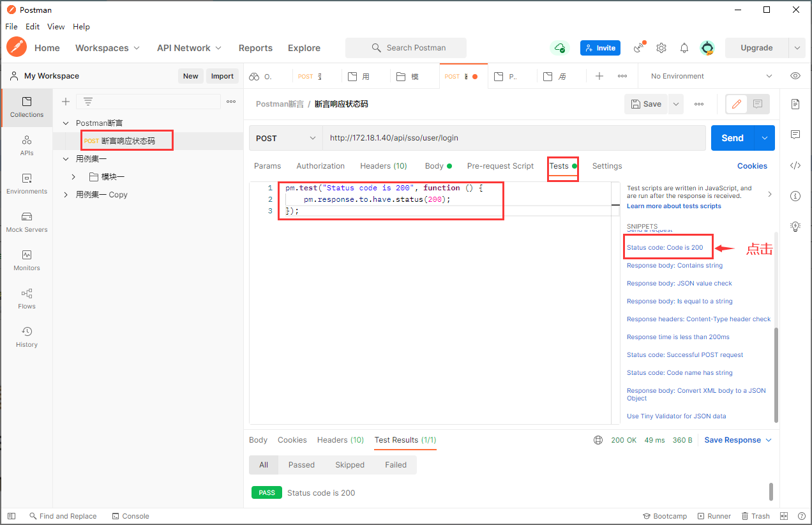The image size is (812, 525).
Task: Open the API Network dropdown
Action: pos(189,48)
